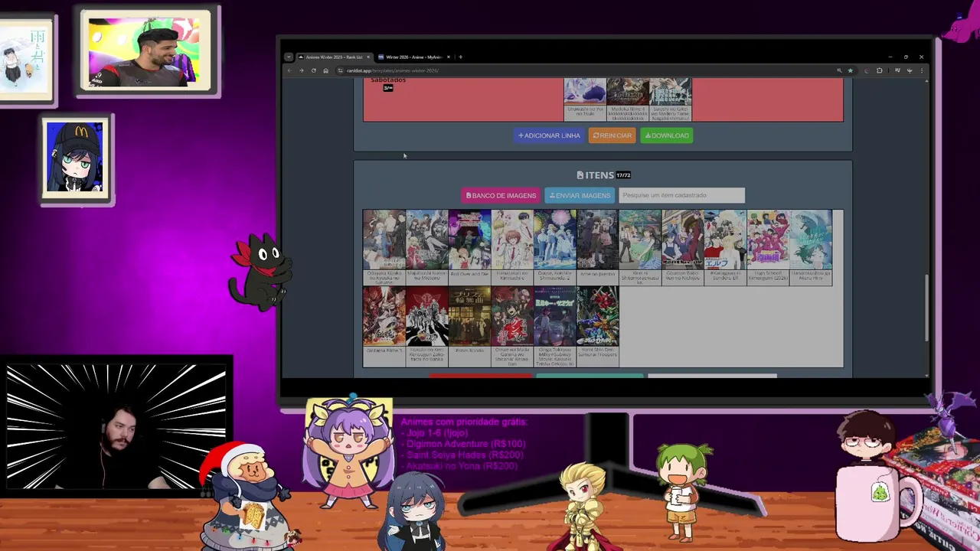Click the browser forward arrow

(x=301, y=70)
